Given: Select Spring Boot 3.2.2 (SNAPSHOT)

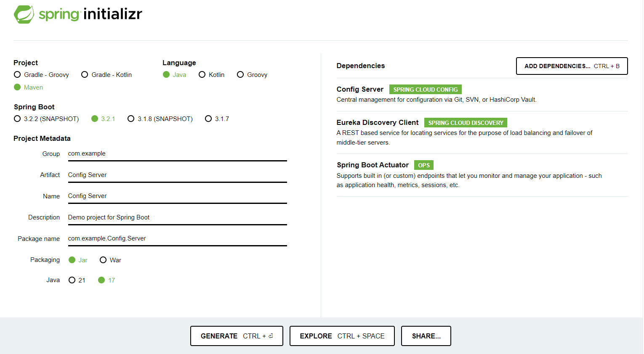Looking at the screenshot, I should pyautogui.click(x=17, y=119).
